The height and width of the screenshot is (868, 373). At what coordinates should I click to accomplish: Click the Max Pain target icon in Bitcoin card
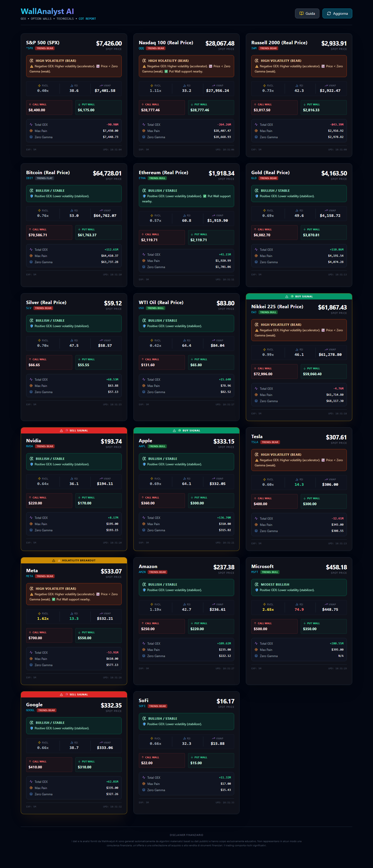31,256
